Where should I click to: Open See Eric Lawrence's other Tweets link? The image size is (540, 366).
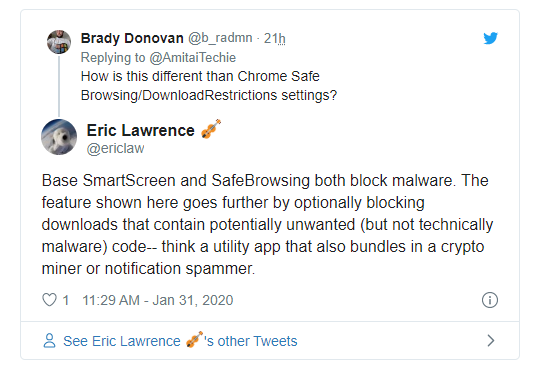pyautogui.click(x=180, y=341)
